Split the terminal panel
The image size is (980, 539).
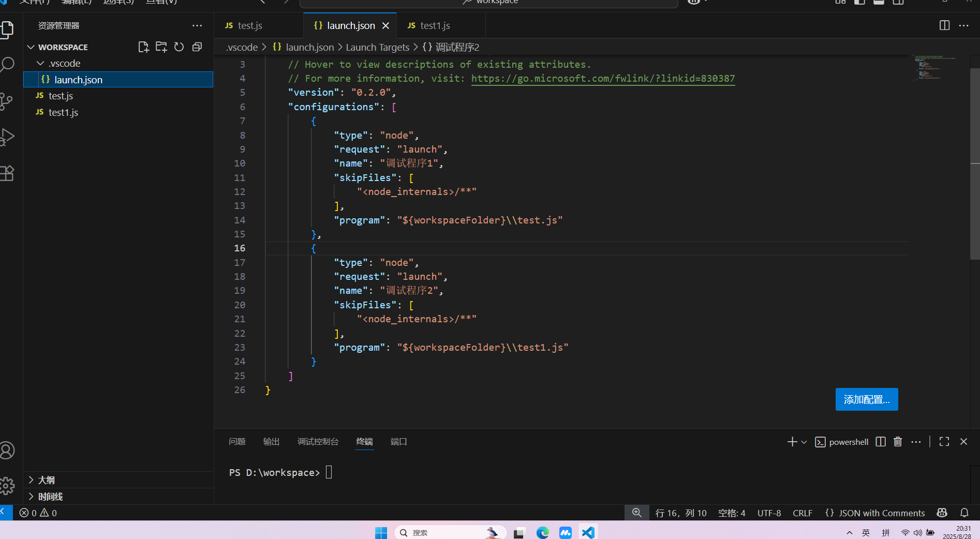pos(881,442)
